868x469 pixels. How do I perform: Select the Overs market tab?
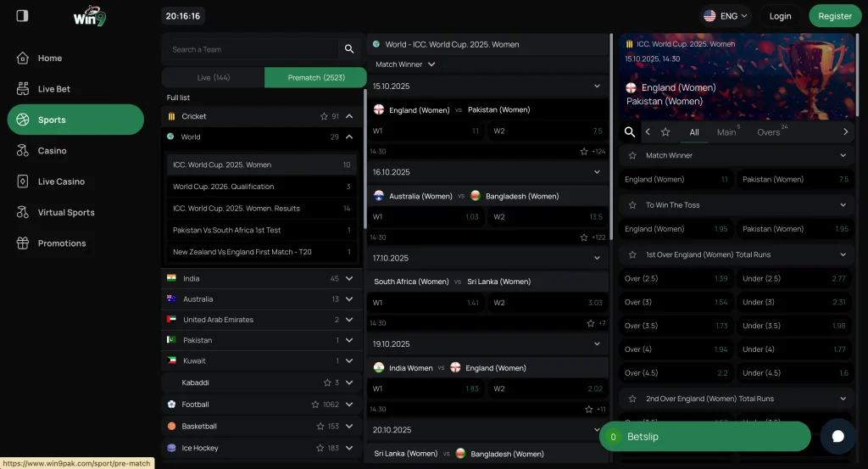(x=769, y=132)
